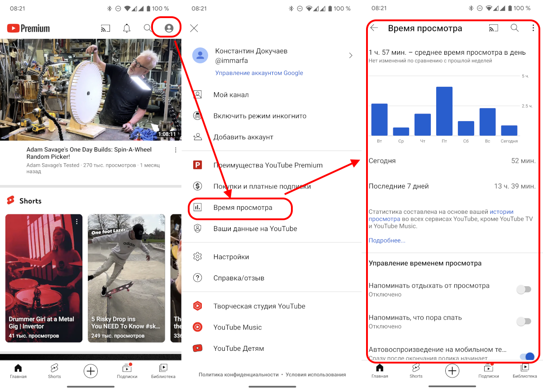This screenshot has height=392, width=543.
Task: Expand account details chevron beside Константин Докучаев
Action: click(x=351, y=56)
